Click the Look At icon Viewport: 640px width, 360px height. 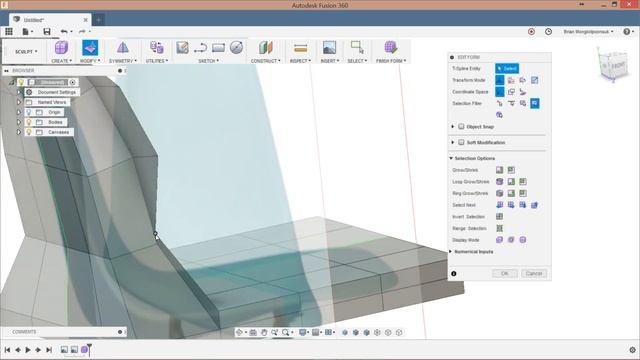click(x=253, y=332)
